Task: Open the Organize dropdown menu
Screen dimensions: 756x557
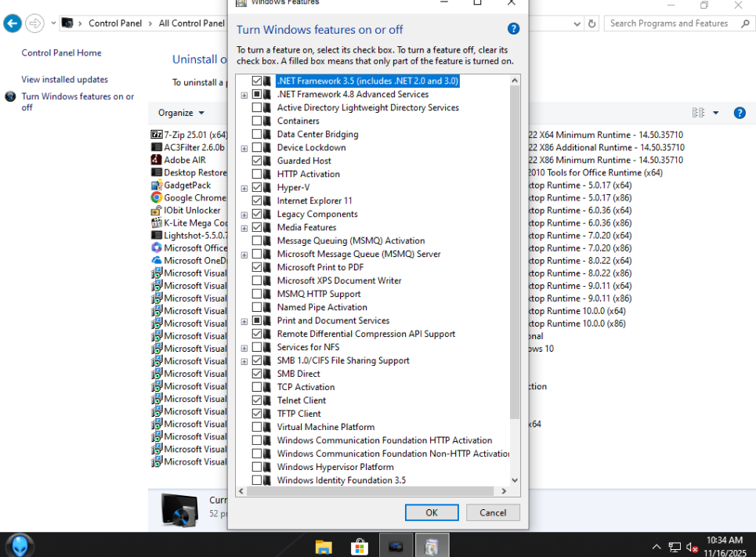Action: coord(181,113)
